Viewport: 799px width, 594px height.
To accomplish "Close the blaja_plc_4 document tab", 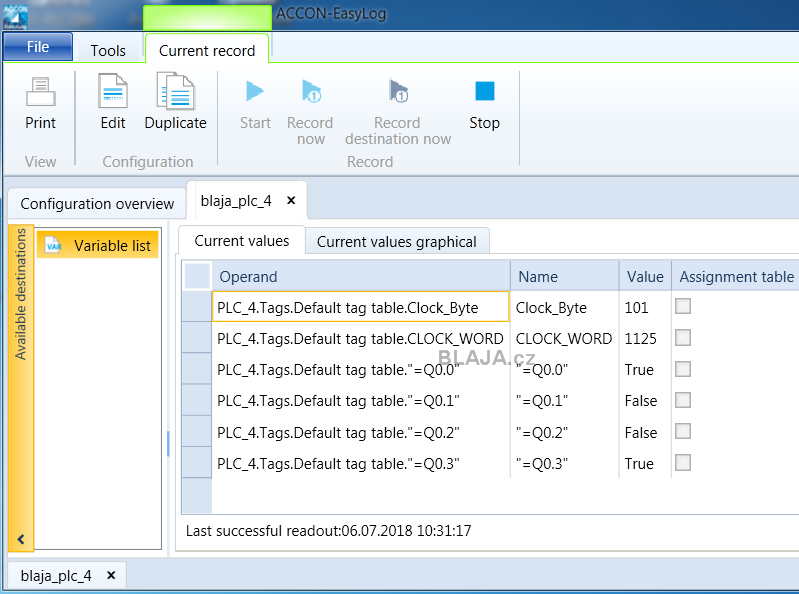I will pyautogui.click(x=291, y=201).
